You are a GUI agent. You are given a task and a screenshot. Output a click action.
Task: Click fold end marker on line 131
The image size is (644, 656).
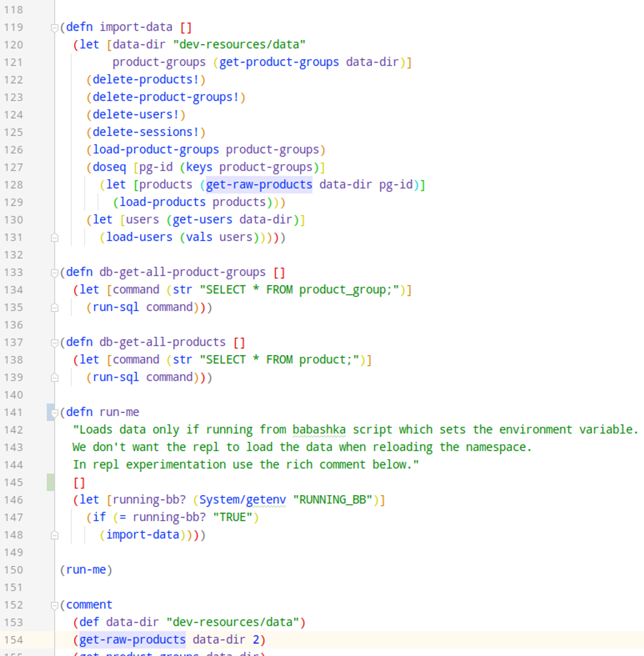click(x=55, y=238)
